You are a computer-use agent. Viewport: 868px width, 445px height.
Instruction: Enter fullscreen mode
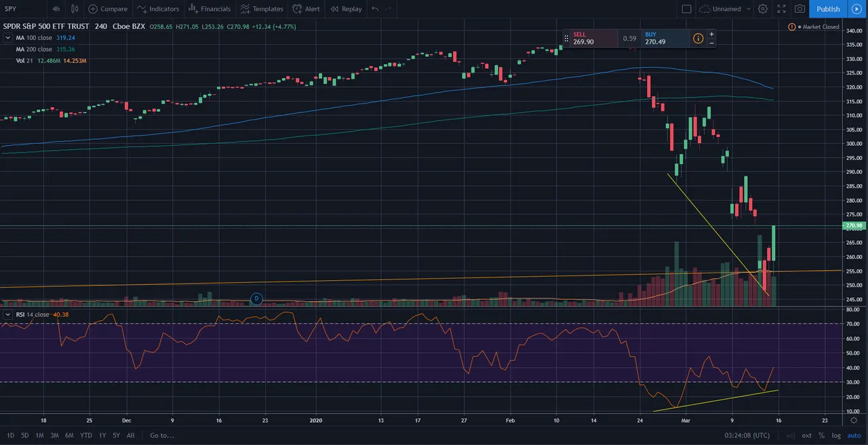coord(781,9)
